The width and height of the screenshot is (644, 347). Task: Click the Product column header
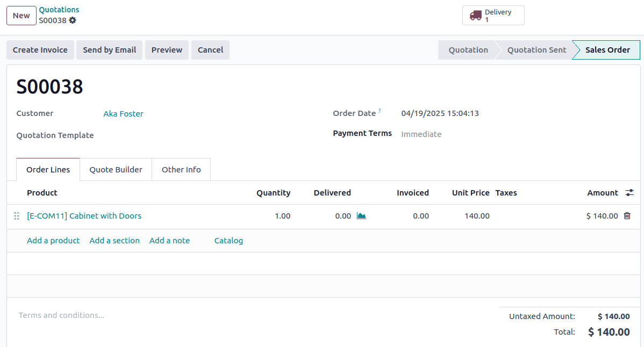(x=42, y=193)
